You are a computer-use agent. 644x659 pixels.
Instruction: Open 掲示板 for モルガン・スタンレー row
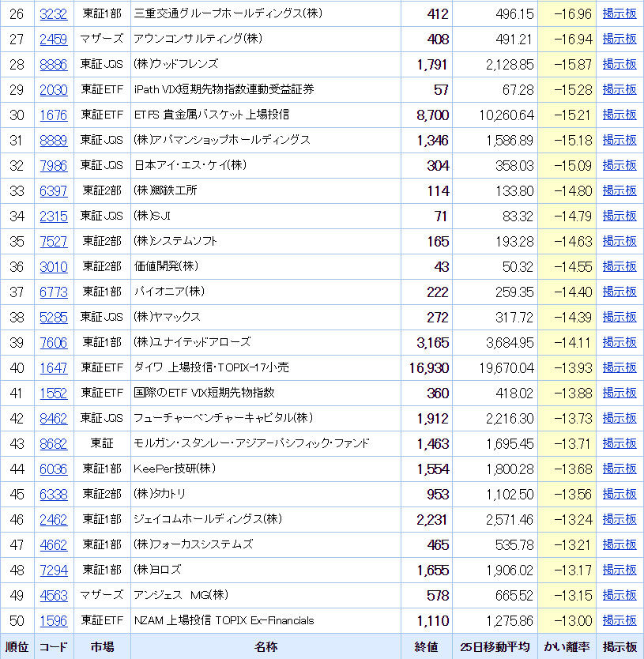click(x=620, y=443)
